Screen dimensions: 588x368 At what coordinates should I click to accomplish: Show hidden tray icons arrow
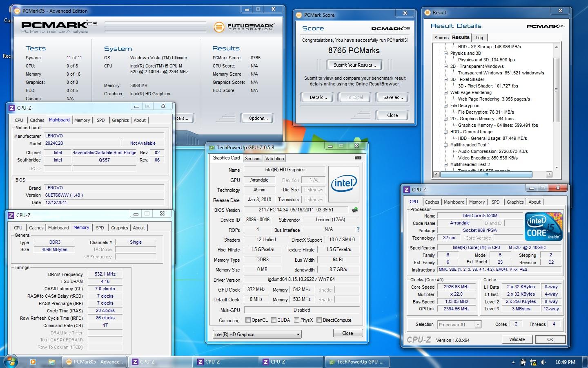pyautogui.click(x=513, y=362)
